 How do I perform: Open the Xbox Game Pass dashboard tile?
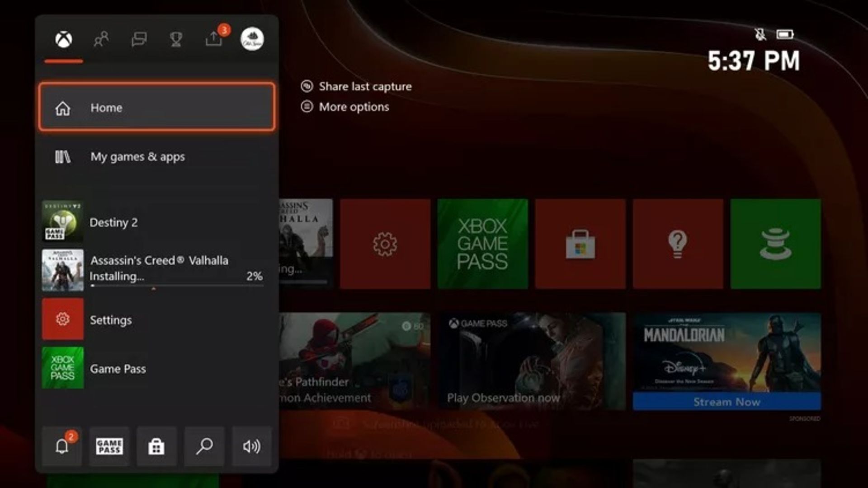(483, 244)
